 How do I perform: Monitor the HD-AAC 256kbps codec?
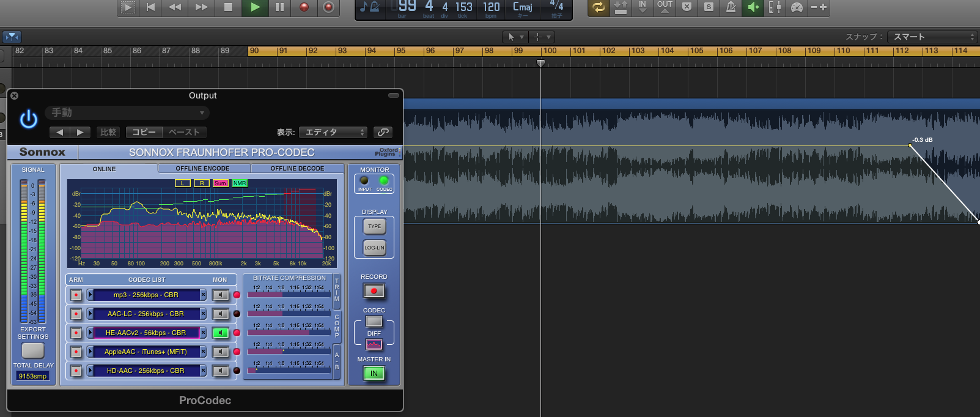(x=220, y=371)
